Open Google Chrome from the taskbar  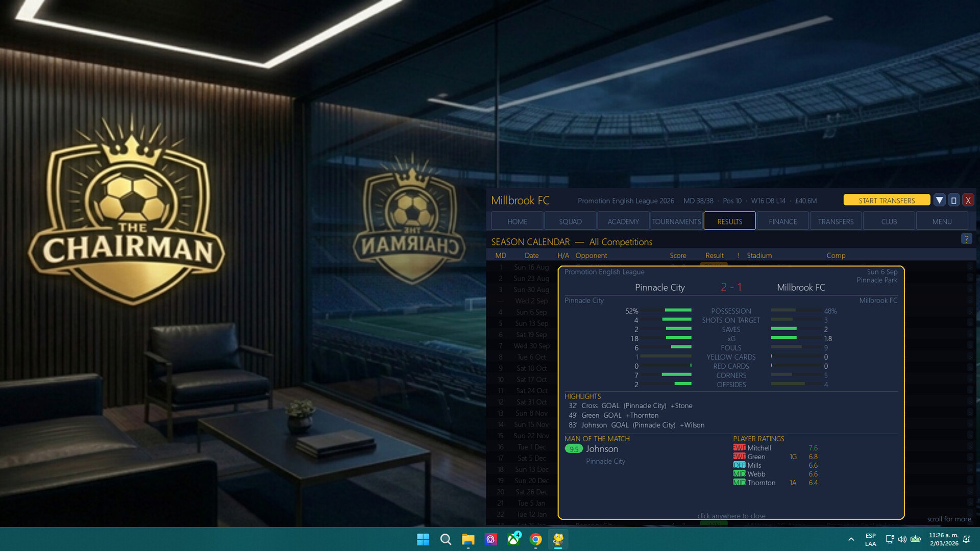click(535, 539)
